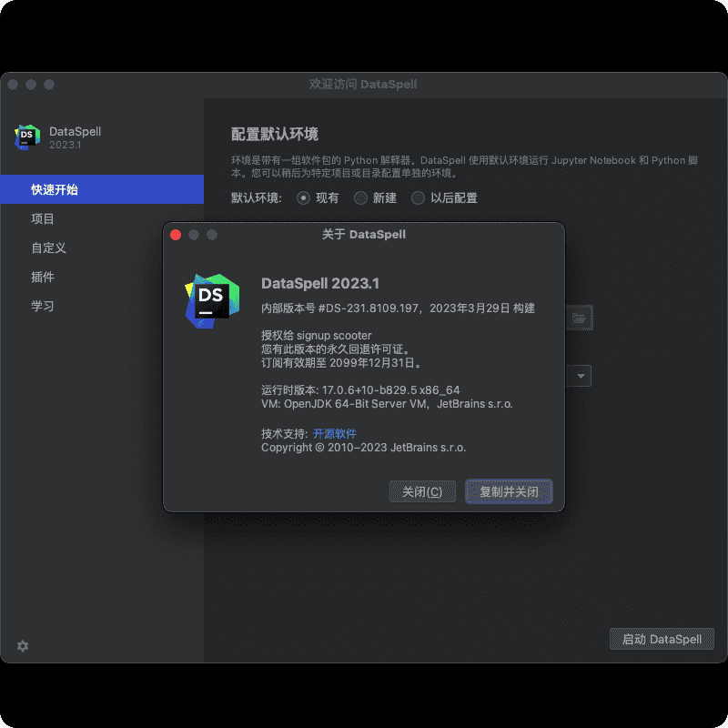Click the DataSpell logo in the welcome sidebar
The width and height of the screenshot is (728, 728).
point(27,137)
